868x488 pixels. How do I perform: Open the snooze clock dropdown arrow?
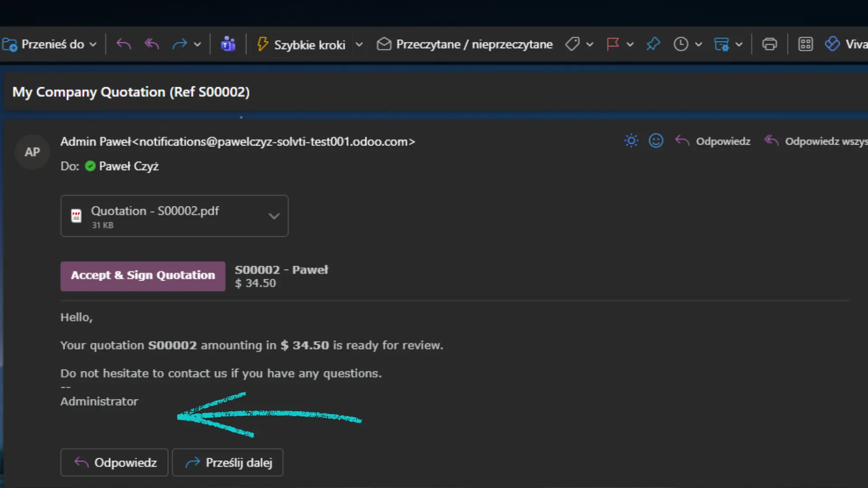pos(698,44)
